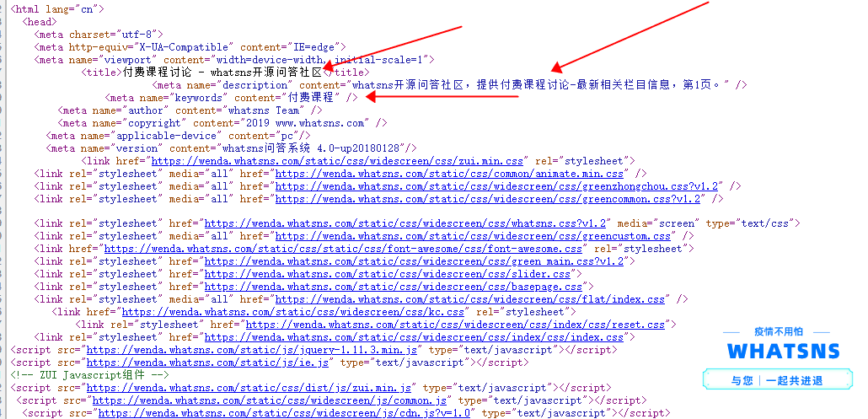Open the zui.min.css stylesheet link
This screenshot has width=868, height=419.
coord(336,160)
